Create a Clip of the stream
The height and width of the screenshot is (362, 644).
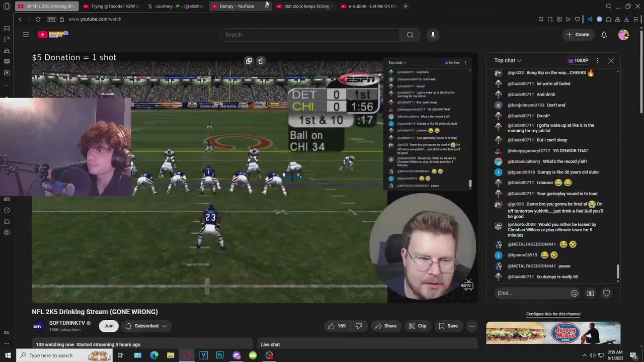coord(417,326)
